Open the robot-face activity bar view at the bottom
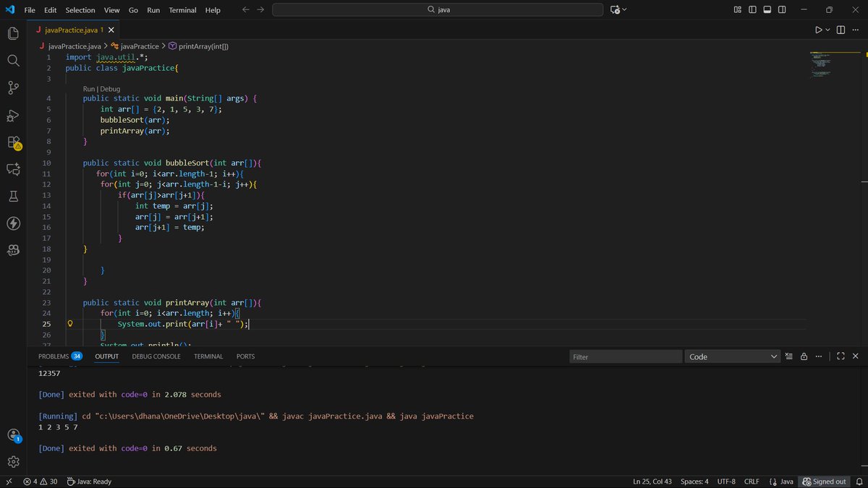Image resolution: width=868 pixels, height=488 pixels. pyautogui.click(x=13, y=250)
